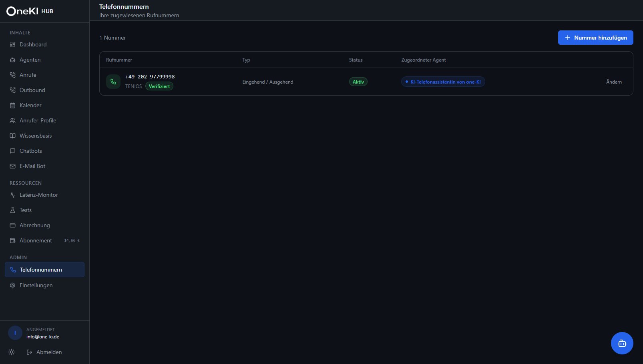Image resolution: width=643 pixels, height=364 pixels.
Task: Click the Tests flask icon
Action: (12, 210)
